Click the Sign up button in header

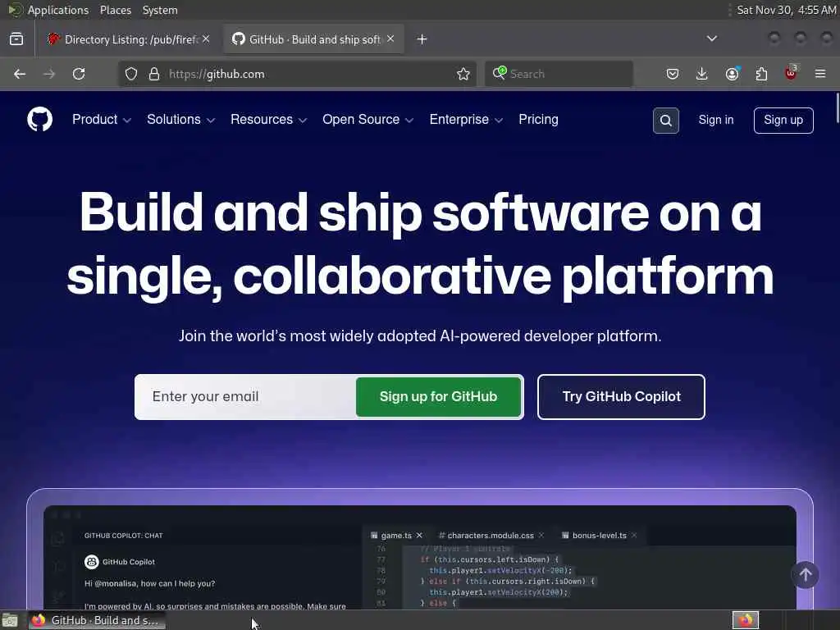783,120
